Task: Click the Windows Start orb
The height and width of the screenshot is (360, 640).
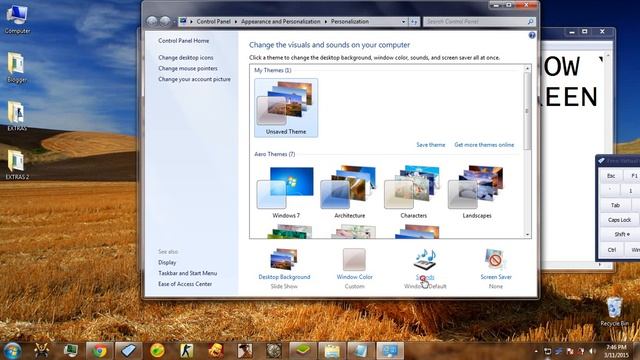Action: point(12,351)
